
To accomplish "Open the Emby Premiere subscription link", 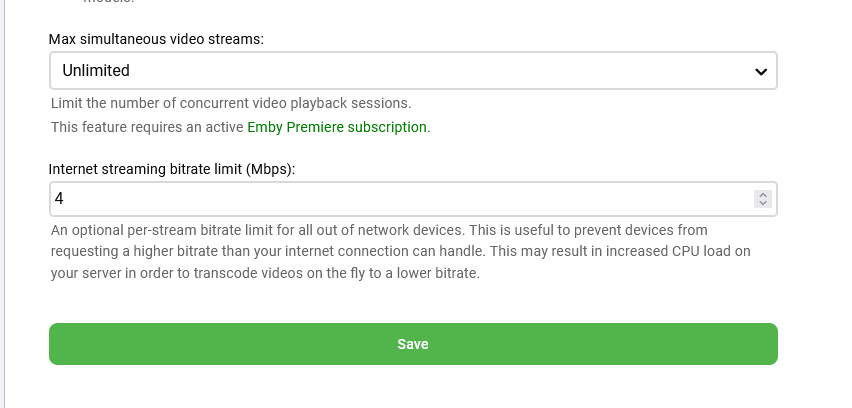I will (x=337, y=127).
